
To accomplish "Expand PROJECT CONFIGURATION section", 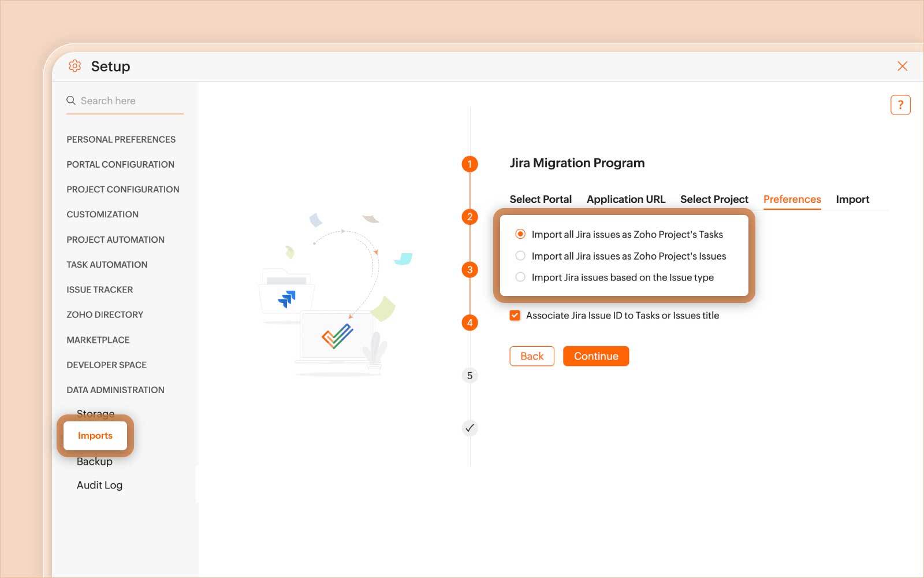I will 122,189.
